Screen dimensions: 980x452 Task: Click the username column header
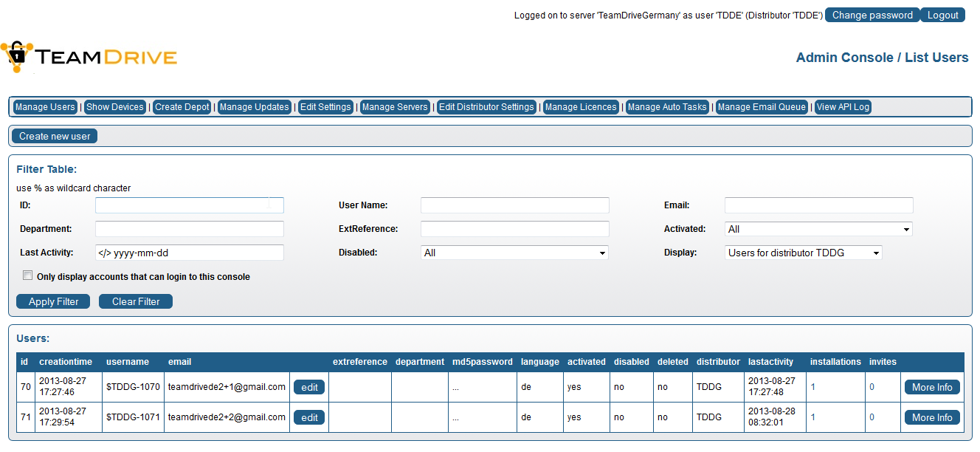128,362
